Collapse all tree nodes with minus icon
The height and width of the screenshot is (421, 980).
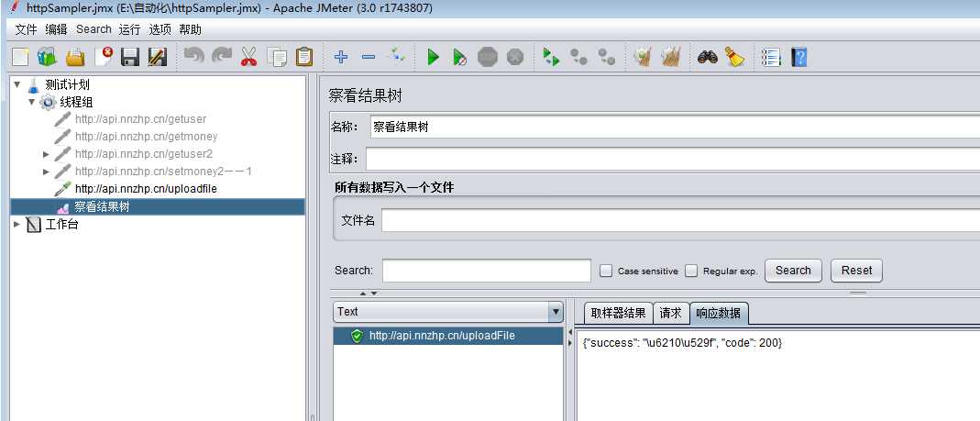(x=369, y=58)
